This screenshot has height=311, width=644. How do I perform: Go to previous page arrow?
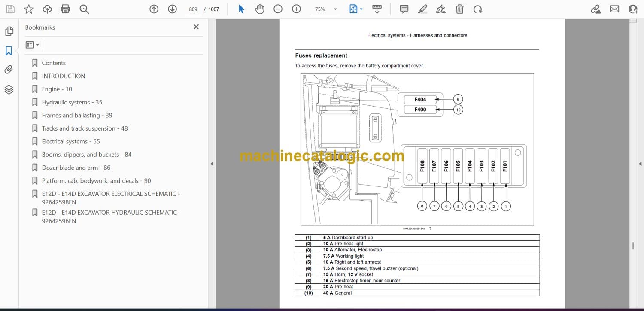(x=154, y=9)
